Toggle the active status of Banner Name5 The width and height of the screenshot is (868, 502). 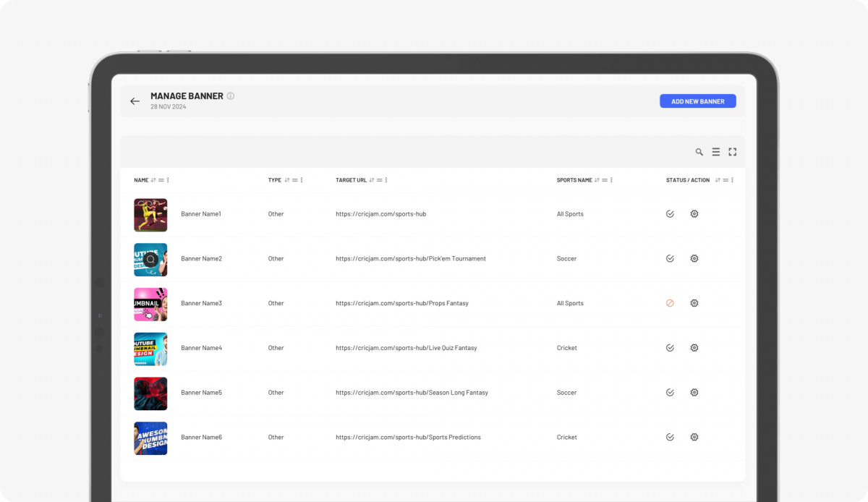tap(670, 393)
